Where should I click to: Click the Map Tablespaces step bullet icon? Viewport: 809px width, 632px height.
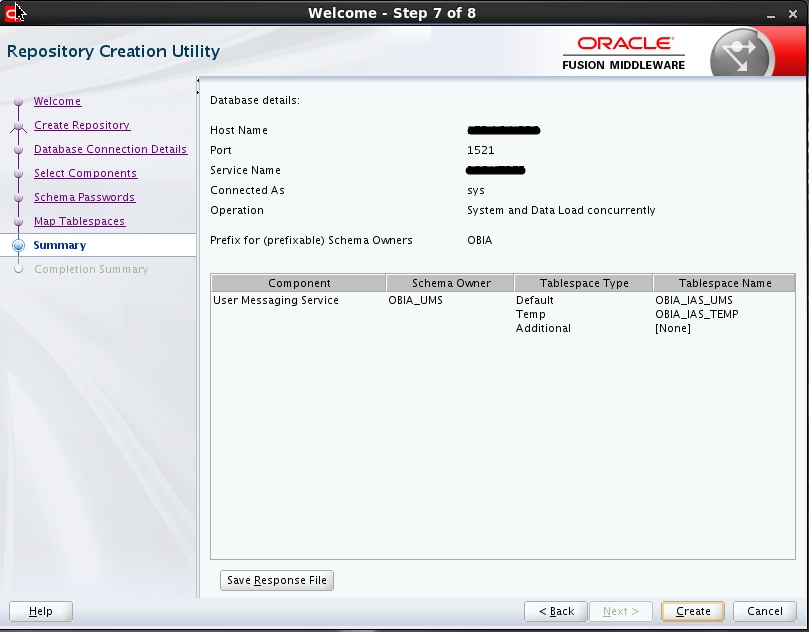(x=19, y=222)
